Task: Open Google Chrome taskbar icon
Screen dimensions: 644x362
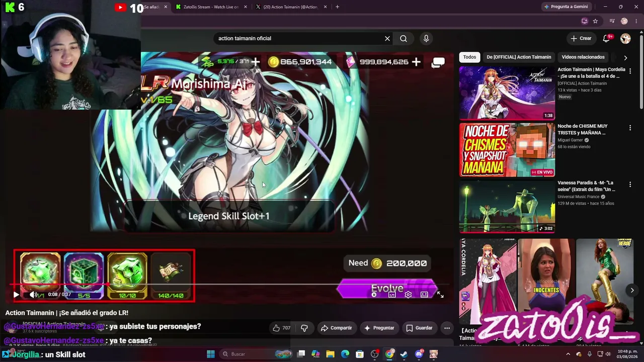Action: (x=389, y=354)
